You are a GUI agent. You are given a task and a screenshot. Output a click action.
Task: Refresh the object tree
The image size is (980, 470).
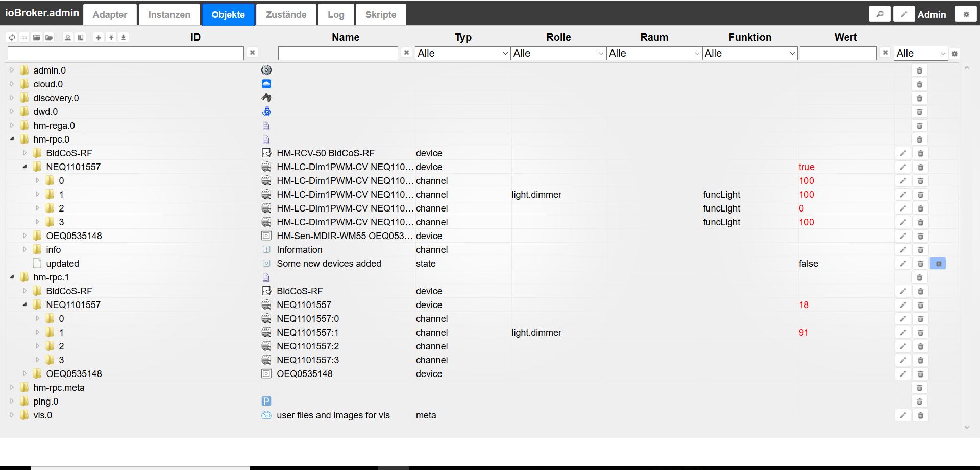click(x=12, y=37)
